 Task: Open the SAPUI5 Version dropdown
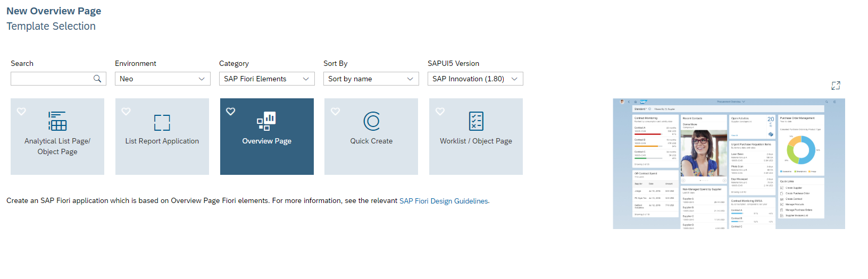(475, 79)
